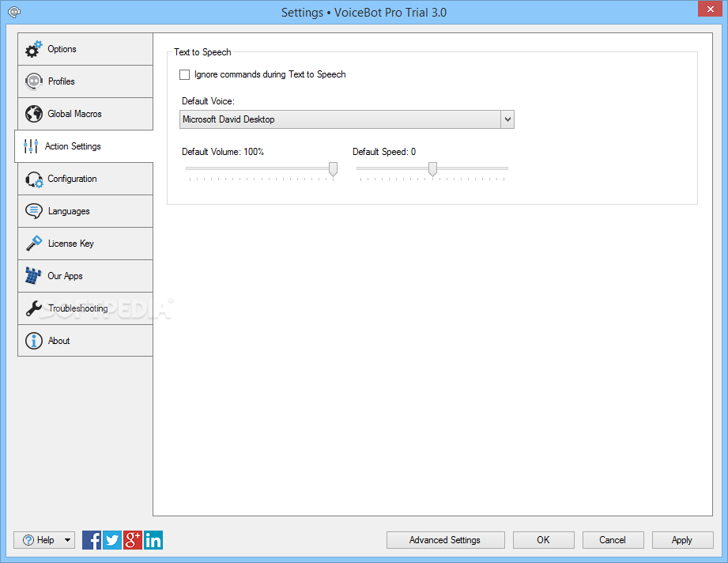
Task: Click the License Key icon
Action: point(34,244)
